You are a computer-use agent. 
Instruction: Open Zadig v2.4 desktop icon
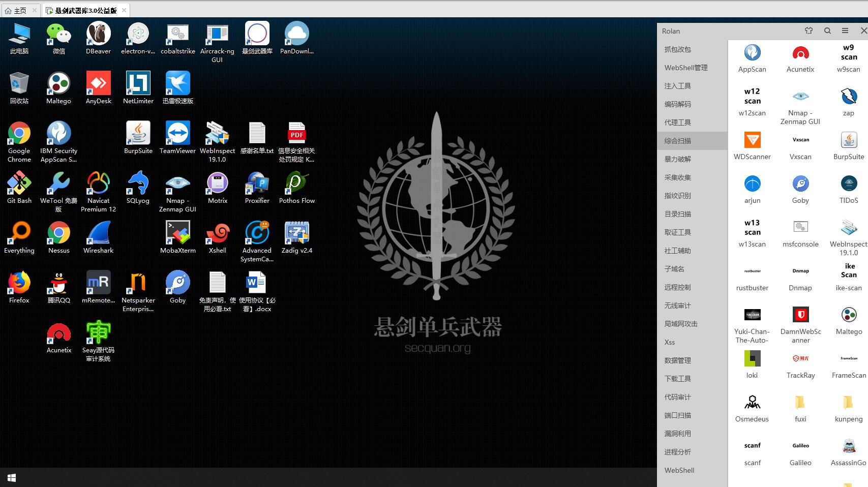(296, 237)
